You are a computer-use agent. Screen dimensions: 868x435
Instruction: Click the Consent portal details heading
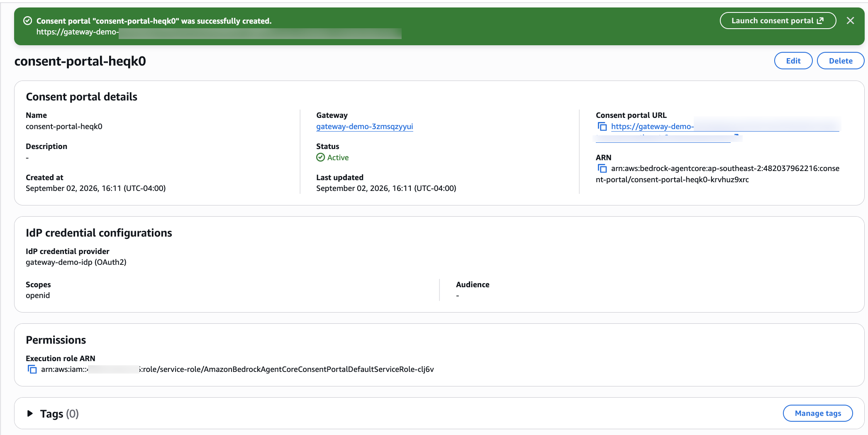[82, 97]
